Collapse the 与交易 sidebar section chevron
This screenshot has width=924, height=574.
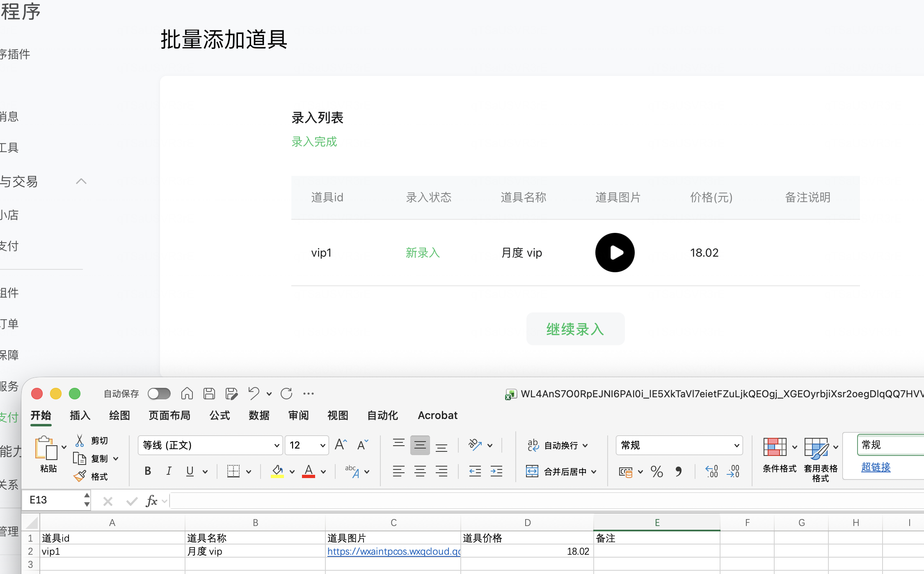(x=81, y=181)
